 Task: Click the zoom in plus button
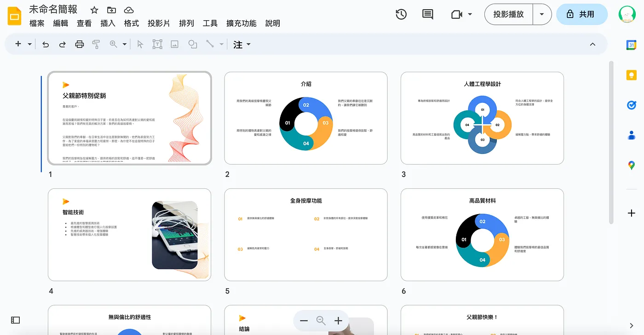click(338, 321)
